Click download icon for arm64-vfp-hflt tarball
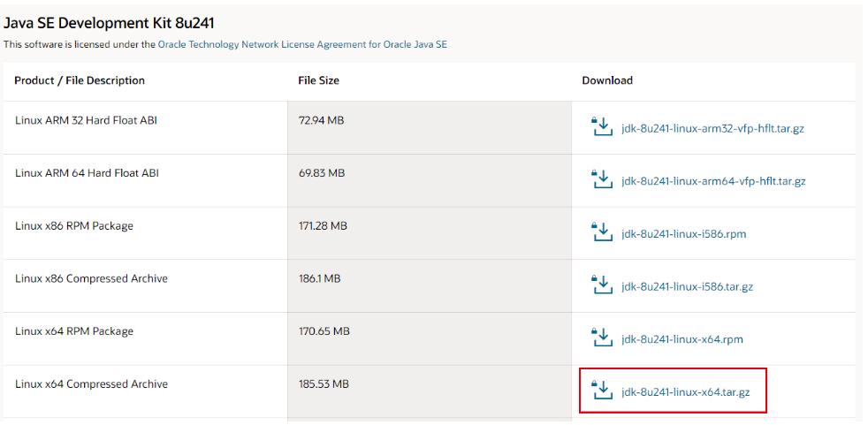Image resolution: width=868 pixels, height=425 pixels. click(602, 179)
